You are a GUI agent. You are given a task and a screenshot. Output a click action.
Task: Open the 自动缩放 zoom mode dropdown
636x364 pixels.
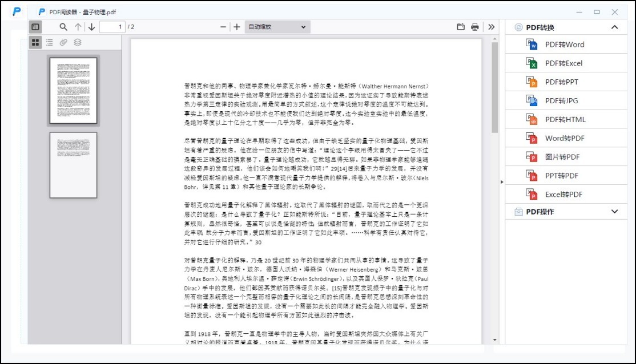(x=276, y=26)
